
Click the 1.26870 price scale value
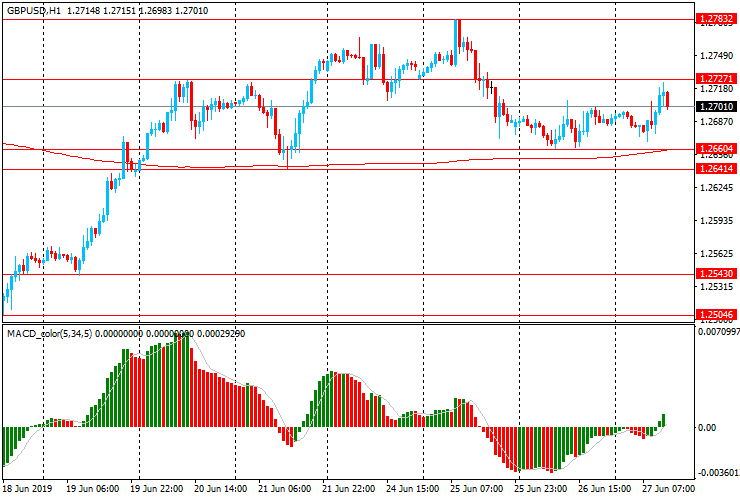tap(717, 122)
